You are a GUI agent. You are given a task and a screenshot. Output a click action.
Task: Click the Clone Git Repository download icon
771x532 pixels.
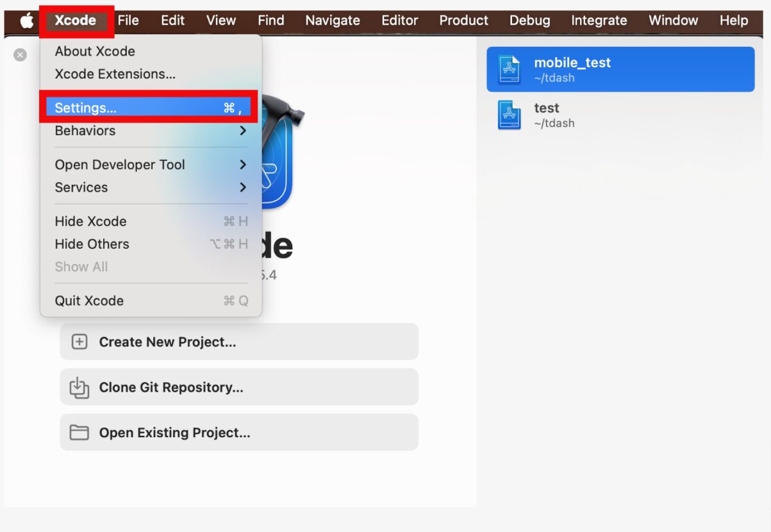(x=79, y=388)
